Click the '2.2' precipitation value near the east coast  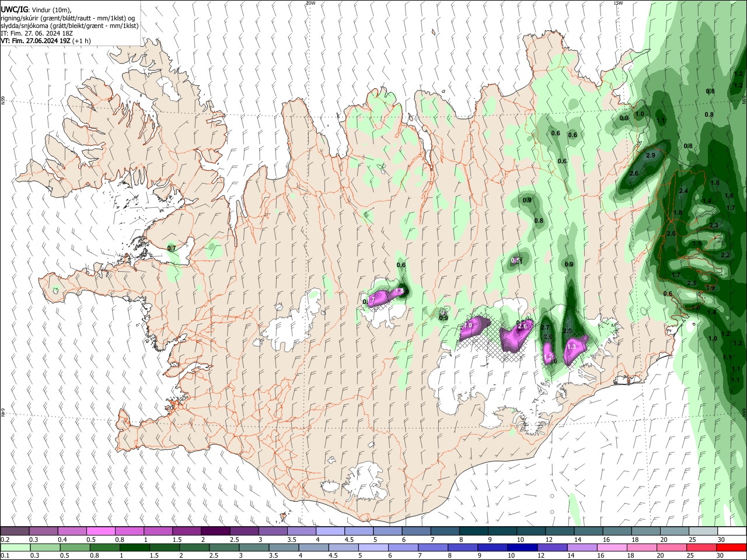coord(725,256)
